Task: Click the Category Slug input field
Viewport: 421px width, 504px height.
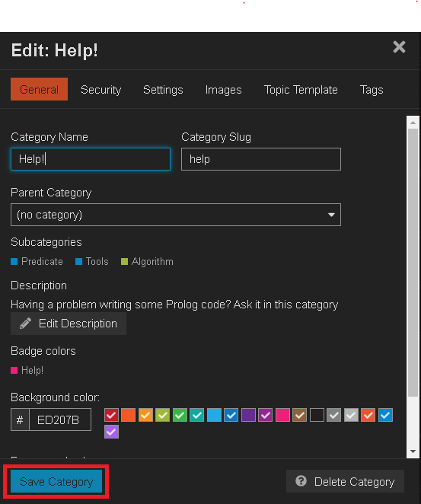Action: 261,159
